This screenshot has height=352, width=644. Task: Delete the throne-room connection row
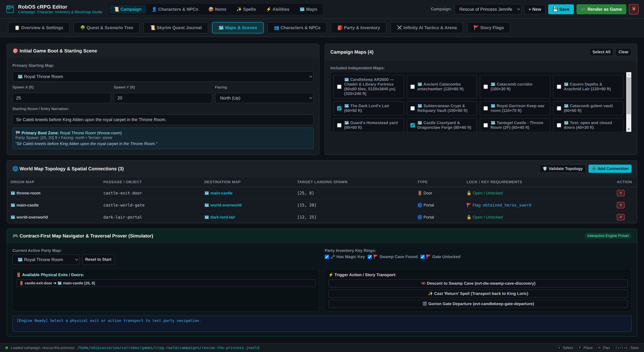point(620,193)
